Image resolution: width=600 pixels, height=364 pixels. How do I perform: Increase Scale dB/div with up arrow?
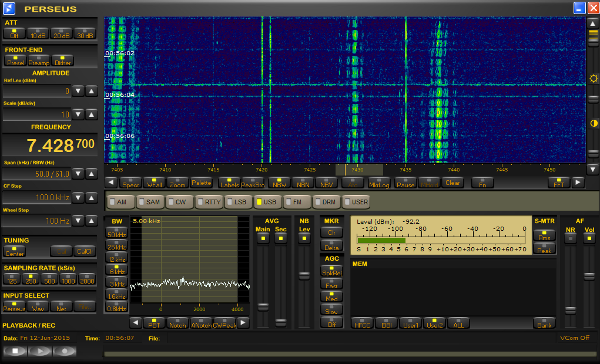pyautogui.click(x=92, y=114)
